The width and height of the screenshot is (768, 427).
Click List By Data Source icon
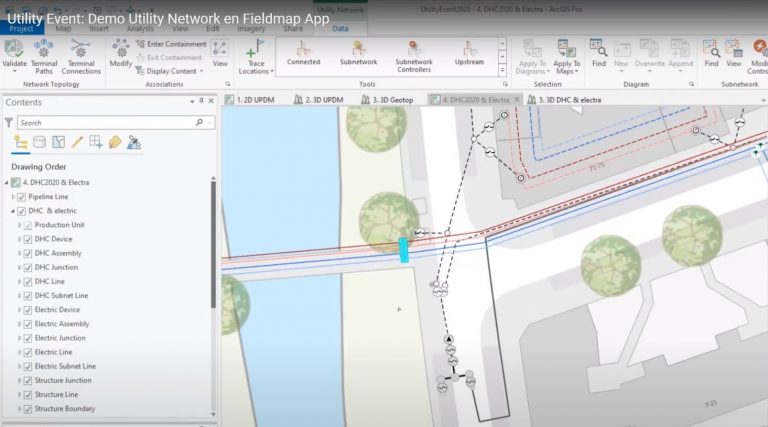(38, 142)
